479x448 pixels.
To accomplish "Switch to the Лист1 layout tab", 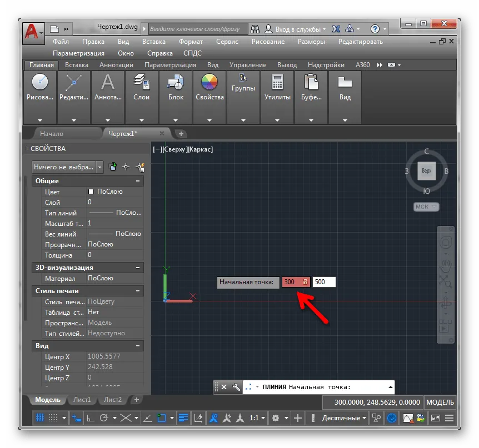I will click(82, 400).
